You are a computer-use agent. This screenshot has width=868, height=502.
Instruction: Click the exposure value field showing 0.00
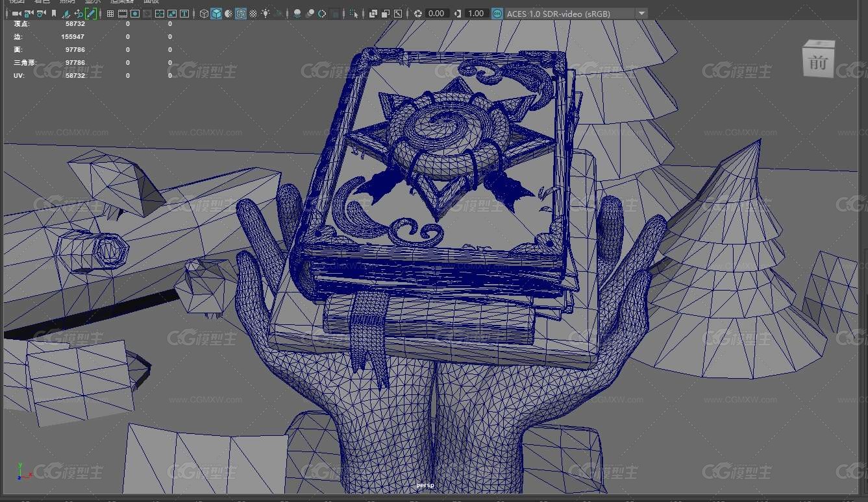click(x=438, y=14)
